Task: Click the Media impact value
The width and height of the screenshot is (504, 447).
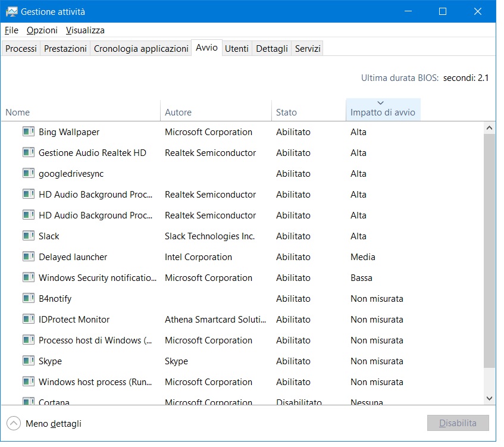Action: (363, 257)
